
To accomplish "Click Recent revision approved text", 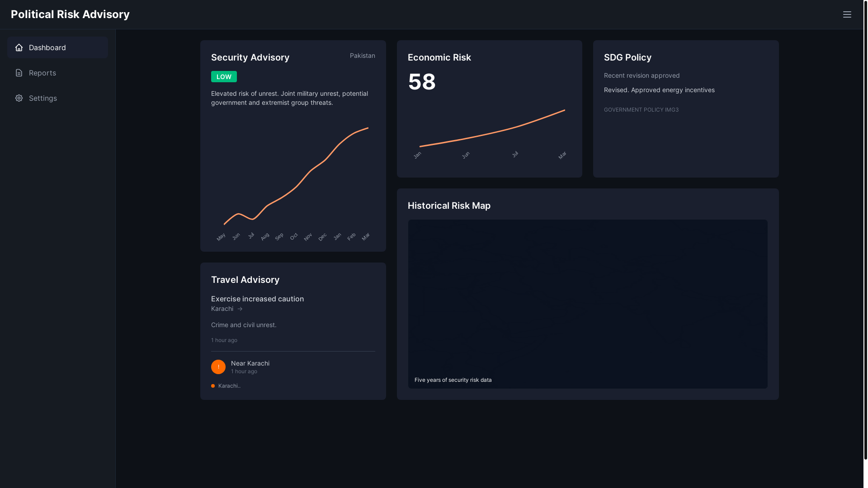I will (642, 75).
